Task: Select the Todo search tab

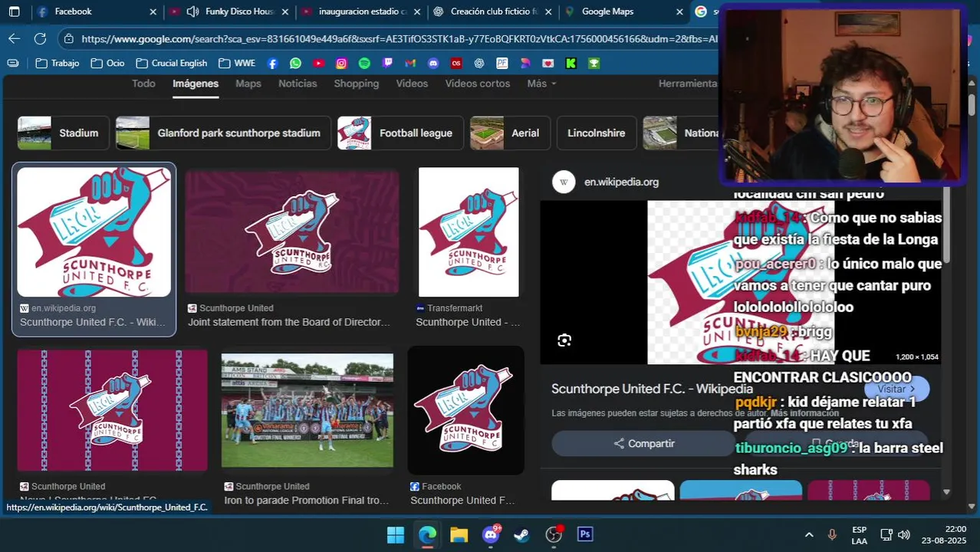Action: [x=143, y=84]
